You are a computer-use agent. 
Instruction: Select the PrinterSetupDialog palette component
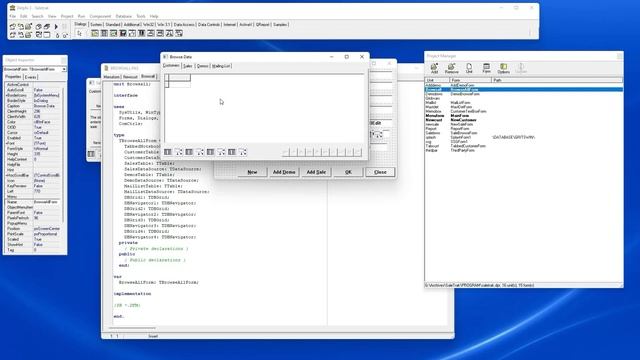click(x=160, y=33)
